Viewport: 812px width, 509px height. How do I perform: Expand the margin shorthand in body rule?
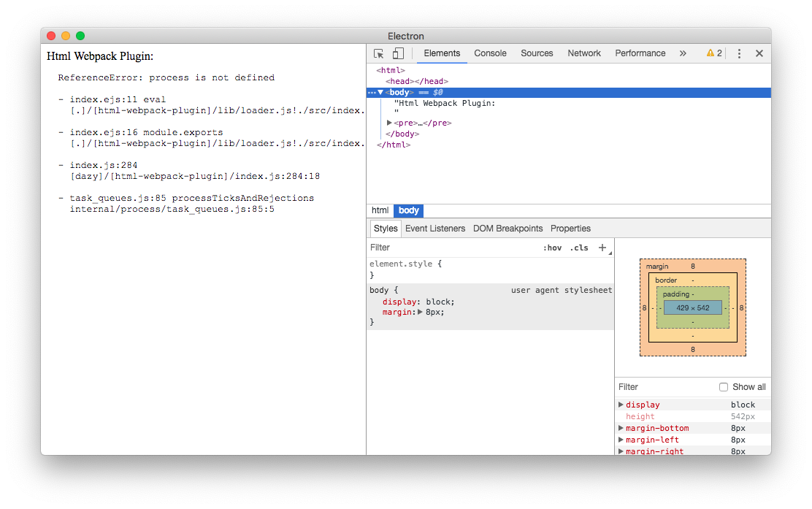point(420,313)
